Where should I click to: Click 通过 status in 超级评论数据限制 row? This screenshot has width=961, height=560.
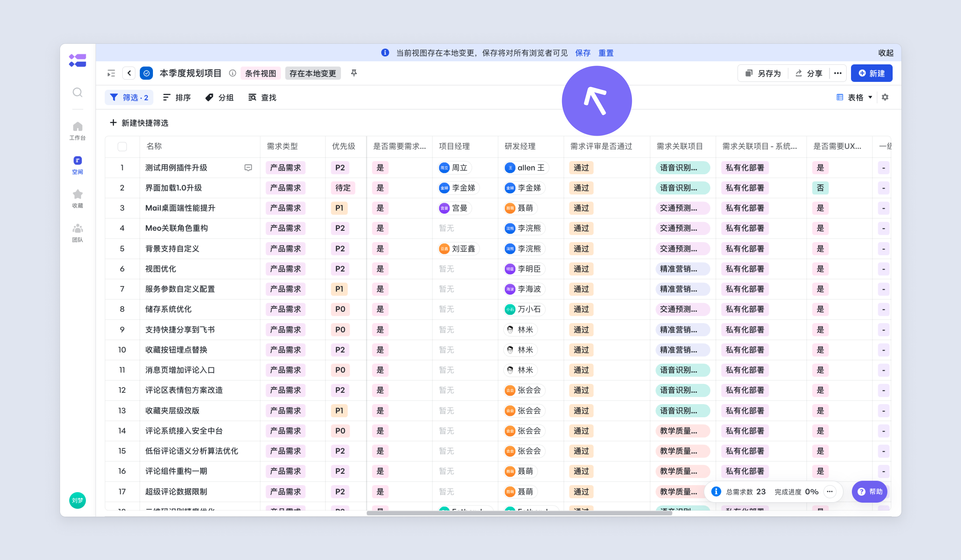point(581,491)
